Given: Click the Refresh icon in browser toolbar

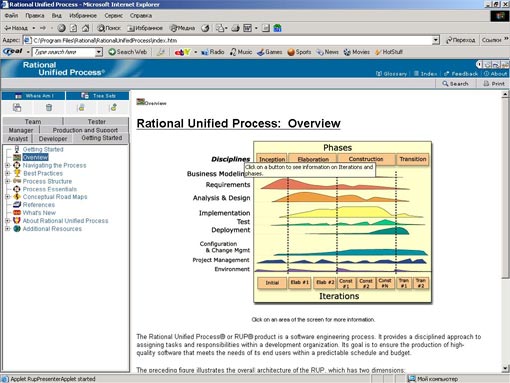Looking at the screenshot, I should [x=73, y=28].
